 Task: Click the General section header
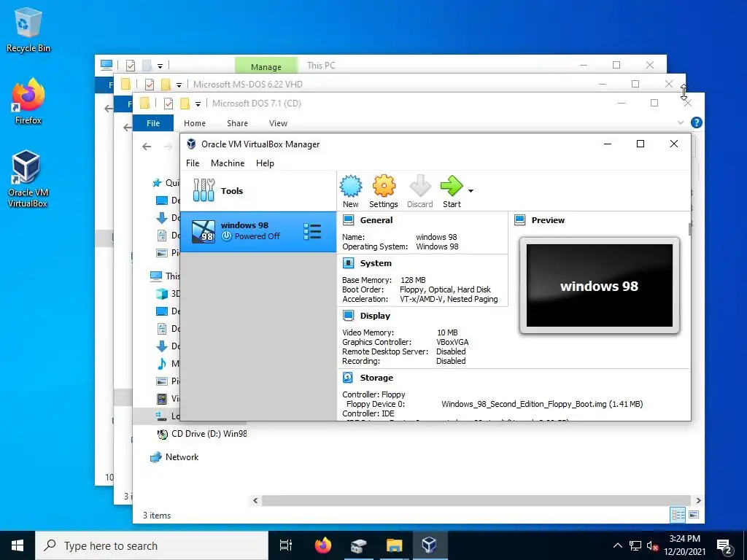[x=376, y=220]
